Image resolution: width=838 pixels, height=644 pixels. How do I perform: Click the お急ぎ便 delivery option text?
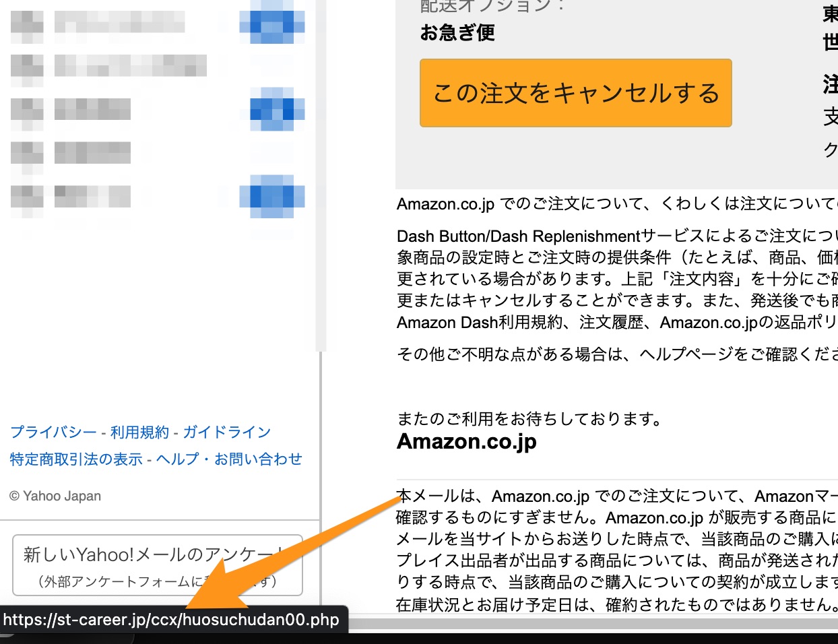point(457,32)
